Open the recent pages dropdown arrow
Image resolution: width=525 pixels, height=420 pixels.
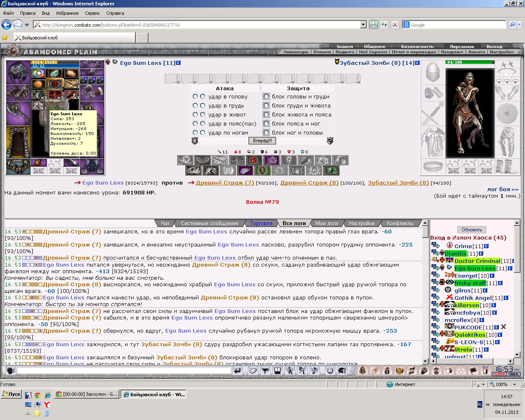[x=27, y=25]
